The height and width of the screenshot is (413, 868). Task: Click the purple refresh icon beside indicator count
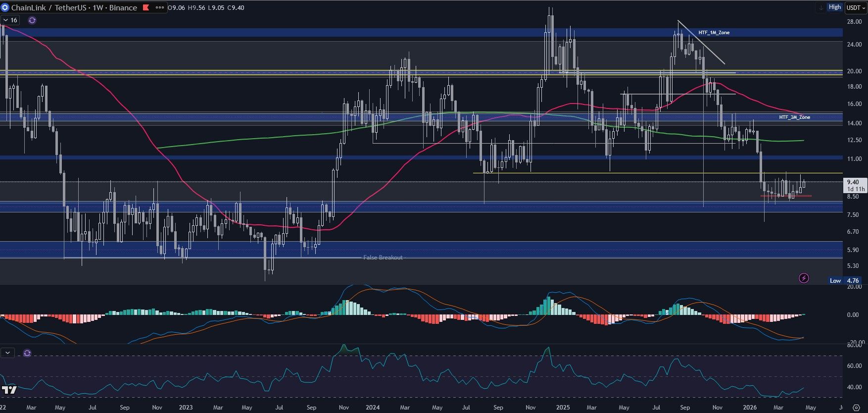[32, 20]
